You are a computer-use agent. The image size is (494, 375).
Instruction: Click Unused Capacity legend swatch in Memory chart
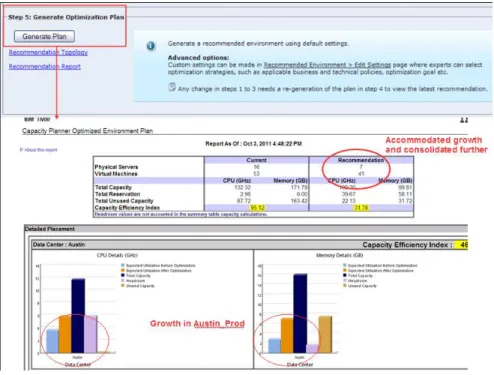[345, 286]
